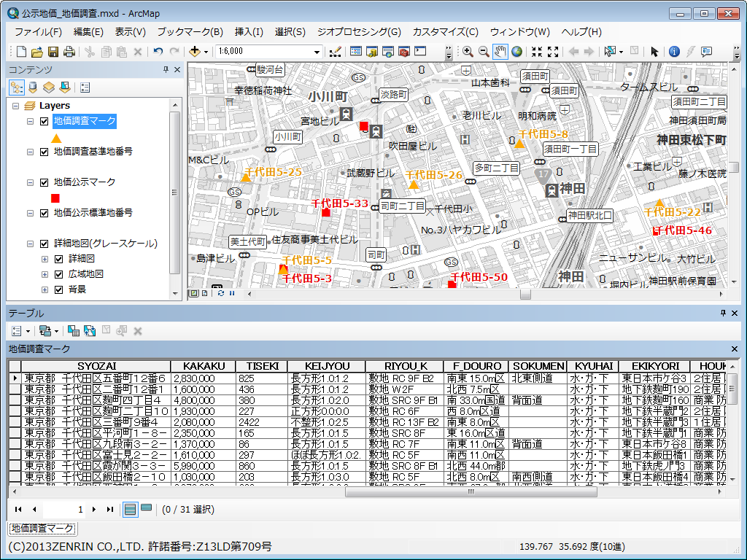Click SYOZAI column header
This screenshot has width=747, height=560.
coord(96,366)
